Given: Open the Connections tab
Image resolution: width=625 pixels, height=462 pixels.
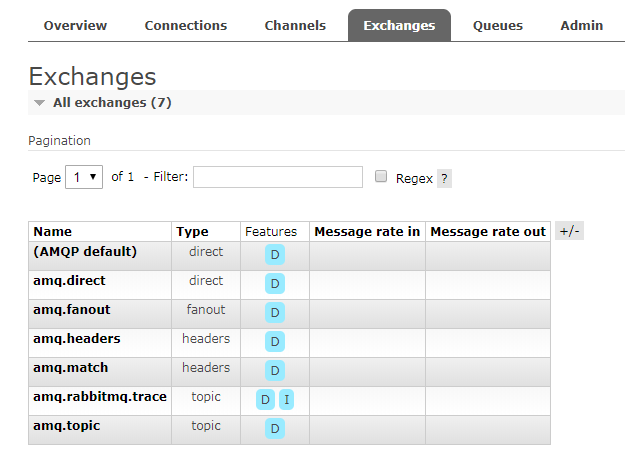Looking at the screenshot, I should click(185, 26).
